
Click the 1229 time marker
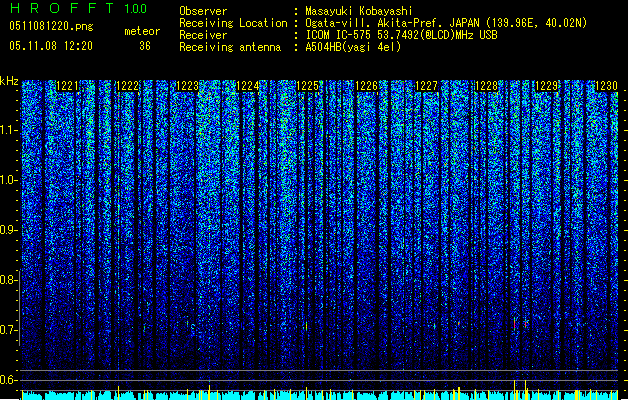(547, 86)
